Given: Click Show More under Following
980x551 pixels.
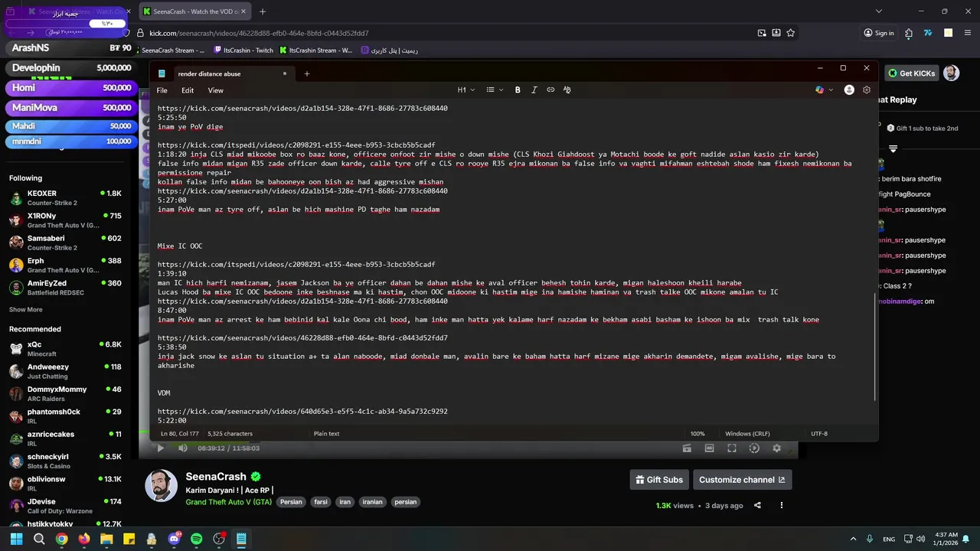Looking at the screenshot, I should (x=26, y=310).
